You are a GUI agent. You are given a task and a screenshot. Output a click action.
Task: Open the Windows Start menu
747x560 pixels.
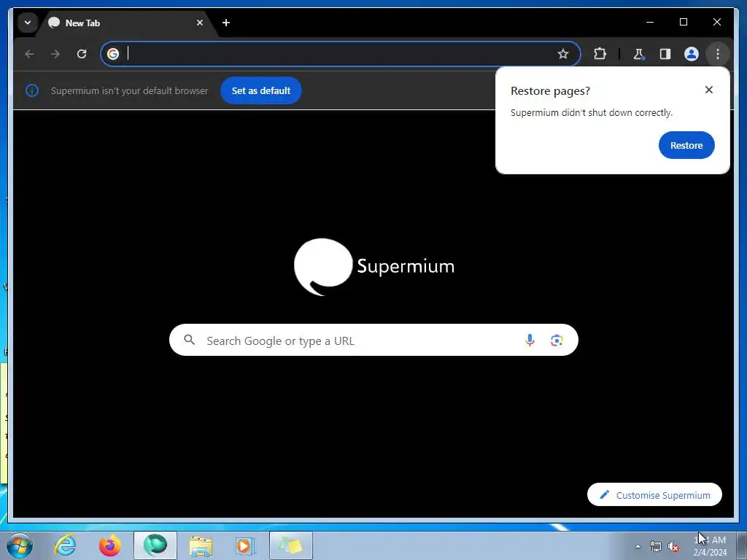(20, 545)
